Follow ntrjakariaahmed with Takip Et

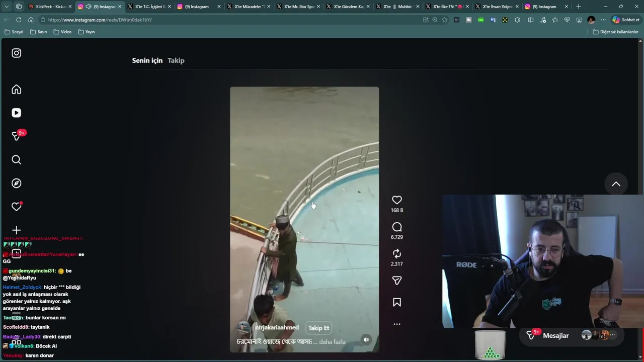(318, 328)
